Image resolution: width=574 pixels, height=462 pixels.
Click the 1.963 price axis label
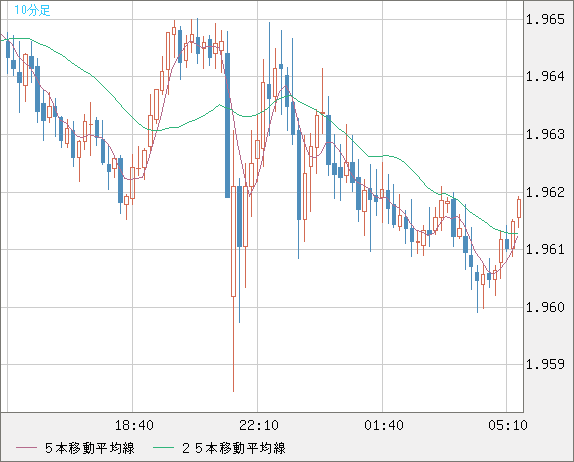(x=545, y=134)
